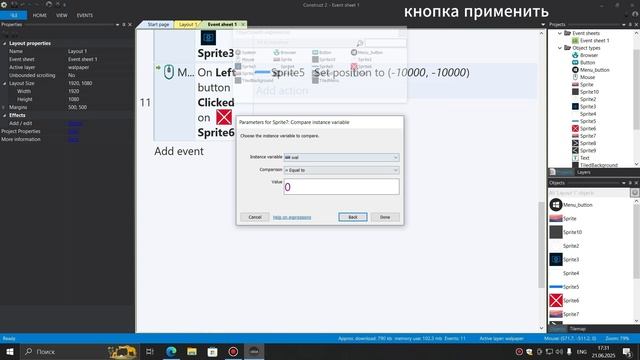Click the Project Properties View link

pyautogui.click(x=73, y=131)
